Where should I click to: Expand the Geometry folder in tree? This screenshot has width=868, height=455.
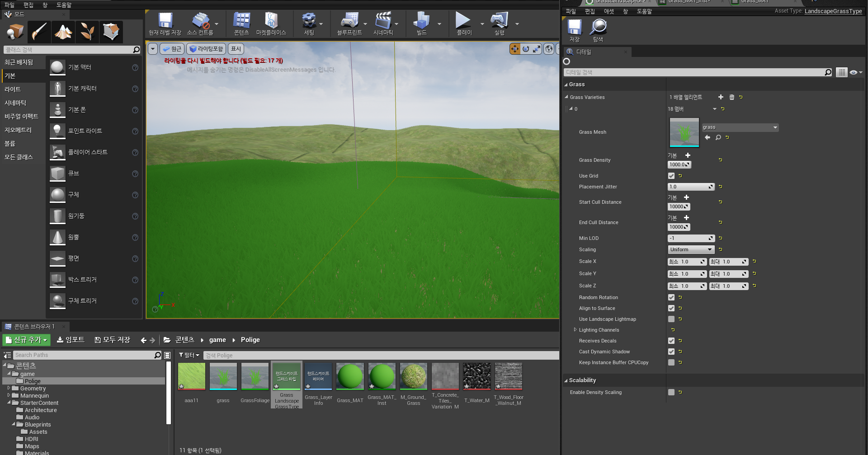click(9, 388)
